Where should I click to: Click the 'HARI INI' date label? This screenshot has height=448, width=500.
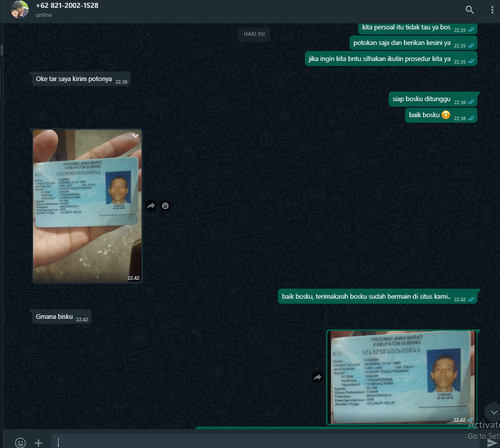254,34
